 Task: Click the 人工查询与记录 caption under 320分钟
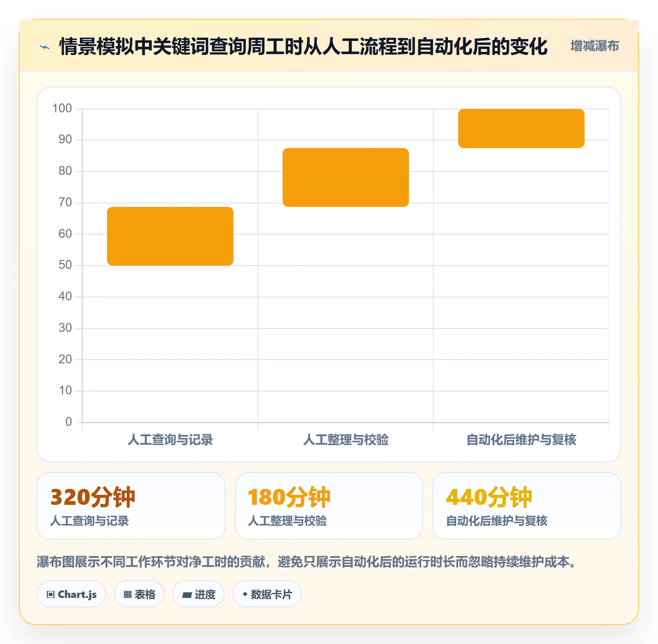click(89, 521)
